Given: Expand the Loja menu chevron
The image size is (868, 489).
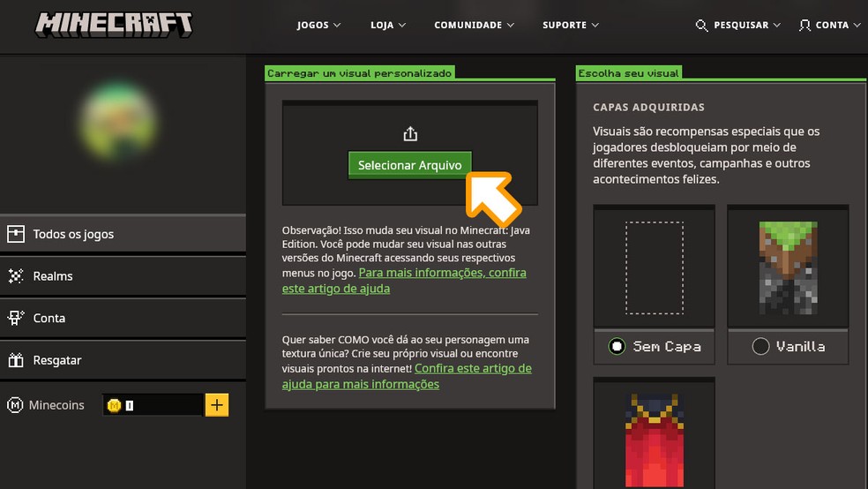Looking at the screenshot, I should coord(402,26).
